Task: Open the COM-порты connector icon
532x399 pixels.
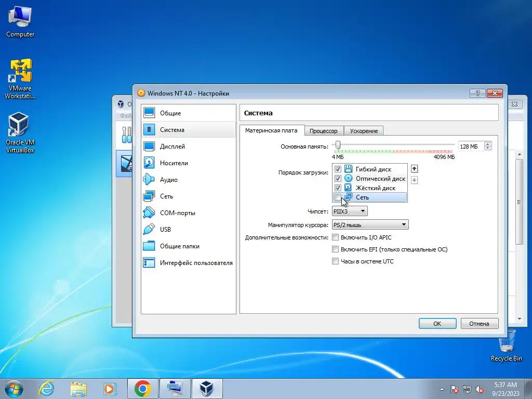Action: pos(149,212)
